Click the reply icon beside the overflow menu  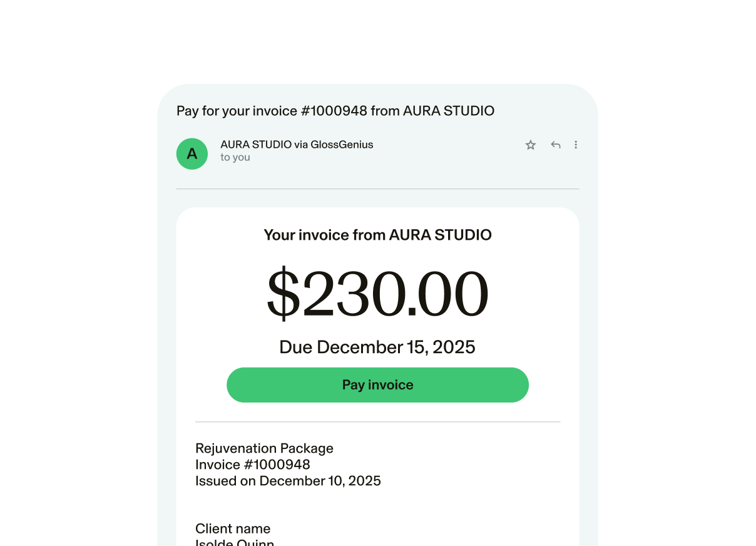pos(556,145)
